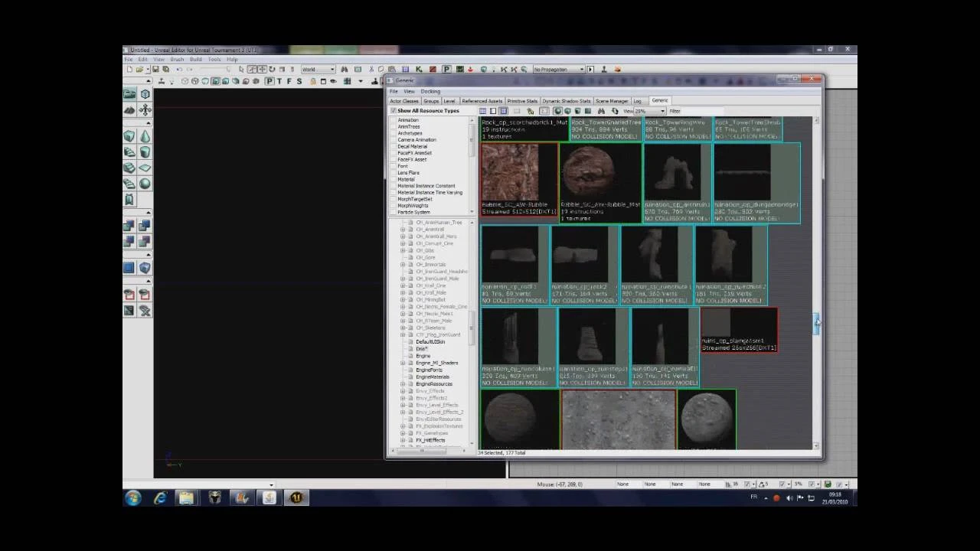
Task: Enable the Animation resource type checkbox
Action: point(394,120)
